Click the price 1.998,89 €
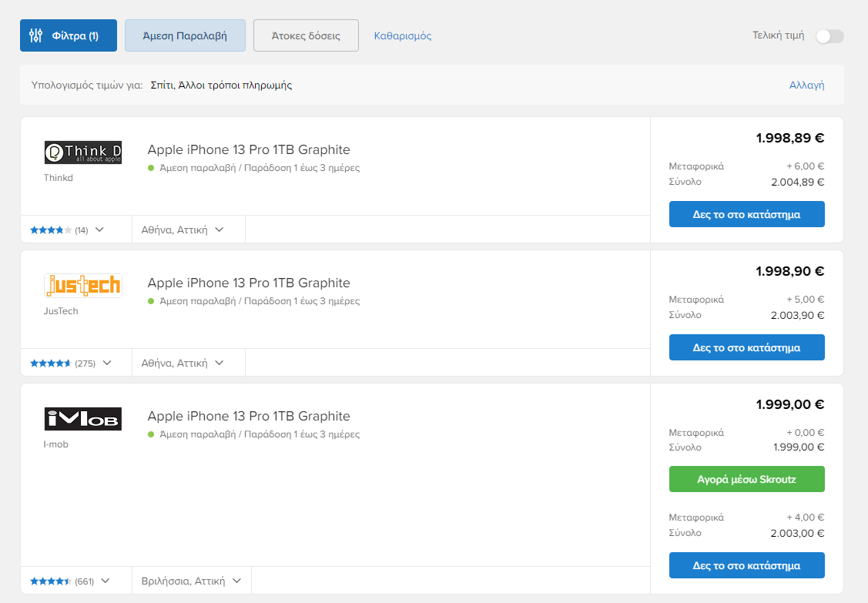This screenshot has width=868, height=603. pyautogui.click(x=790, y=138)
